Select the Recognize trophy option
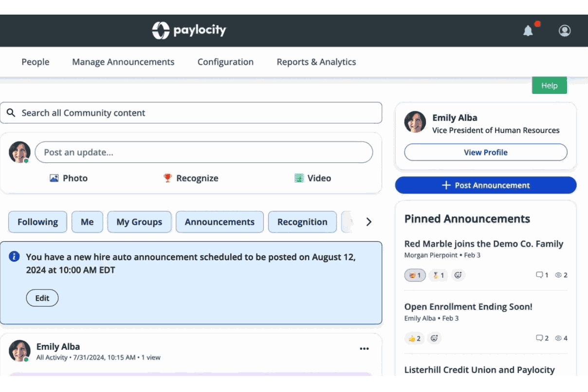 tap(190, 178)
